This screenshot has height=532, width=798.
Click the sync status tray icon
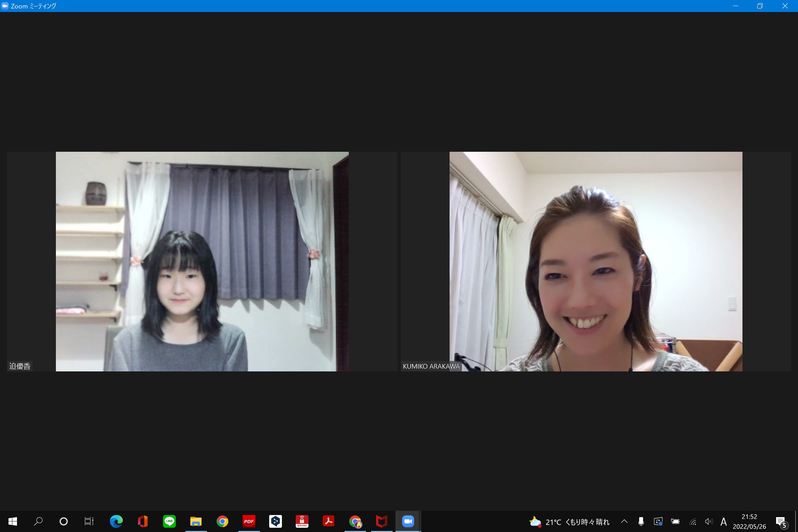point(658,521)
